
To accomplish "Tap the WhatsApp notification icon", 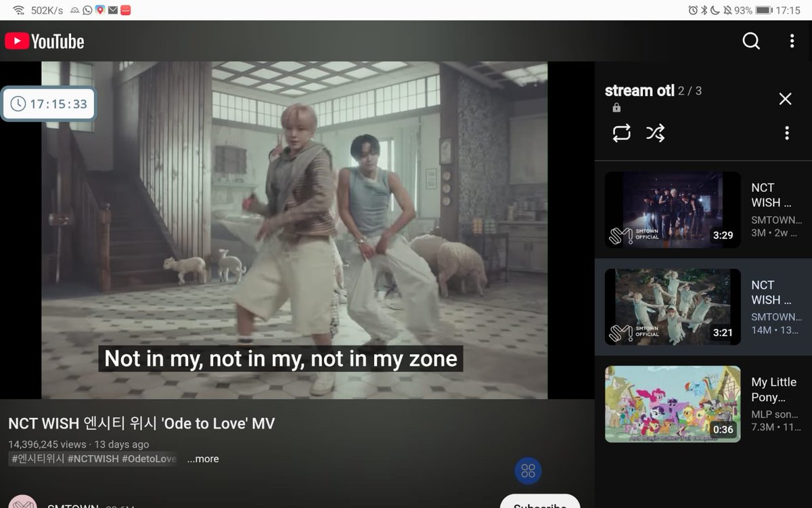I will 88,10.
